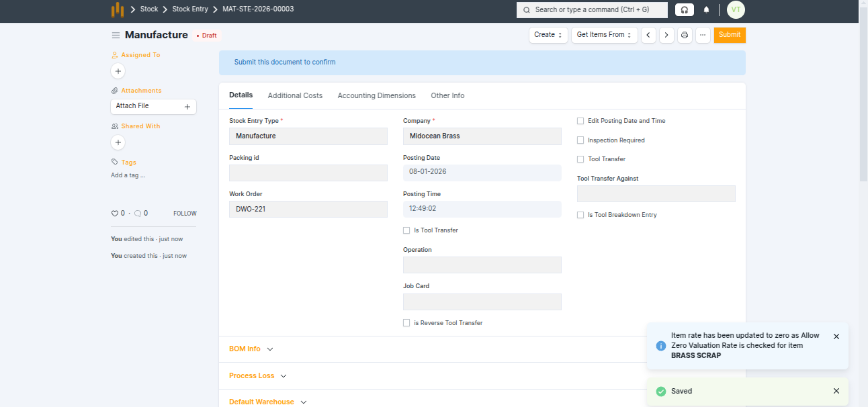Image resolution: width=868 pixels, height=407 pixels.
Task: Click the app logo home icon
Action: coord(118,9)
